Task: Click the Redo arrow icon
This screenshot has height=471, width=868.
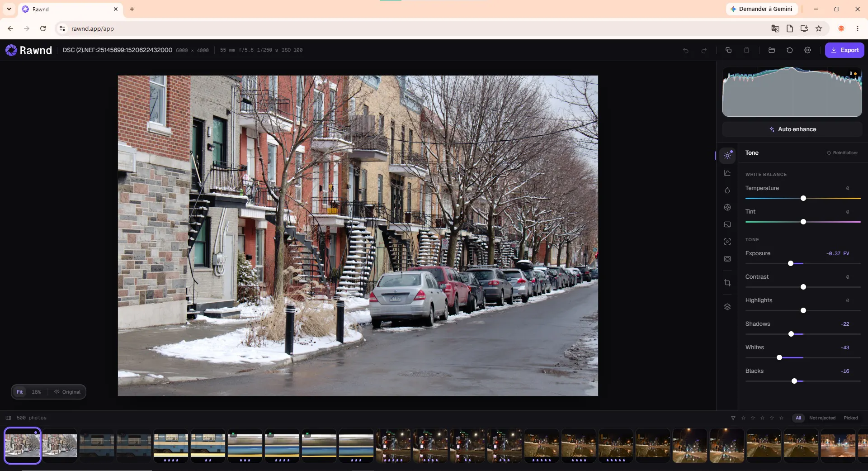Action: coord(704,50)
